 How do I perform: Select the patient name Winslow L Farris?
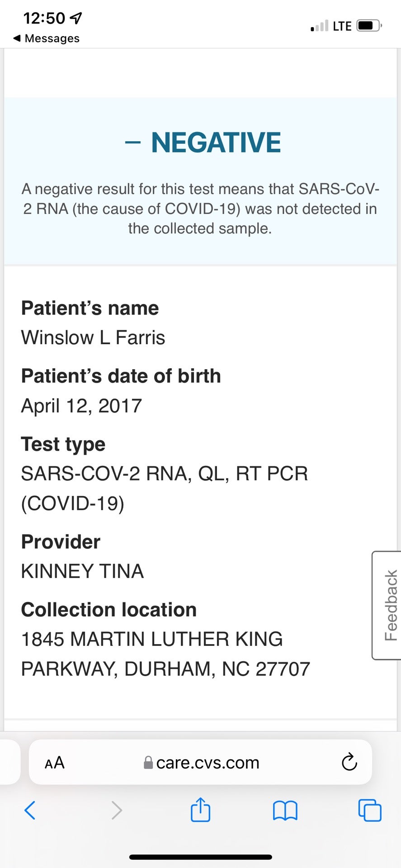pos(93,337)
